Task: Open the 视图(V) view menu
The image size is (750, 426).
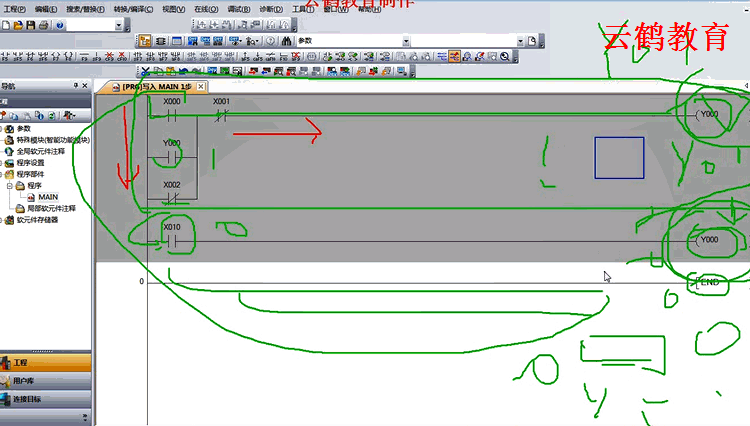Action: 174,9
